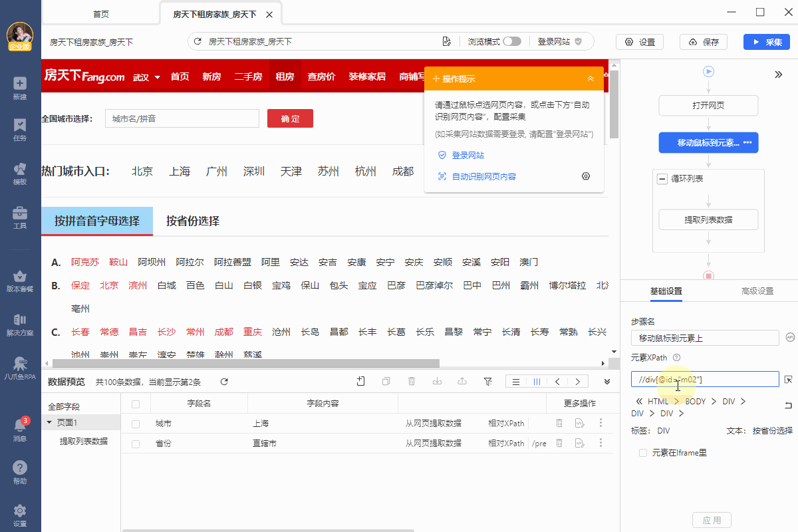
Task: Open 二手房 in the site navigation
Action: [x=248, y=77]
